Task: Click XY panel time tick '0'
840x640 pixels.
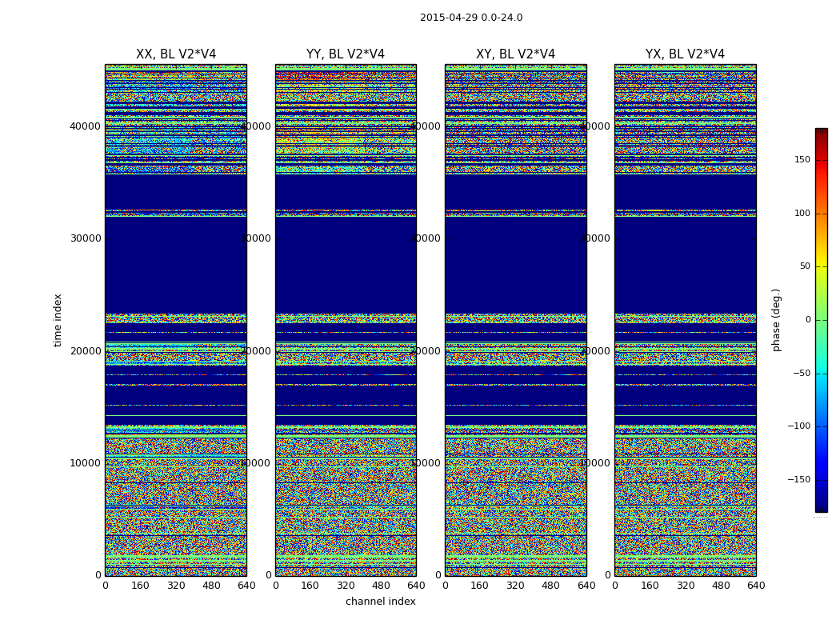Action: tap(438, 575)
